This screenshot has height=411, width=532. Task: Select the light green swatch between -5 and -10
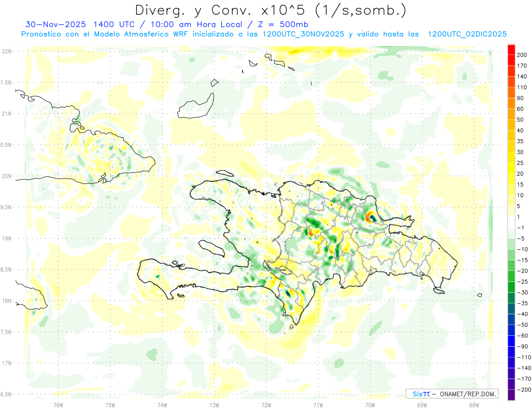(511, 244)
